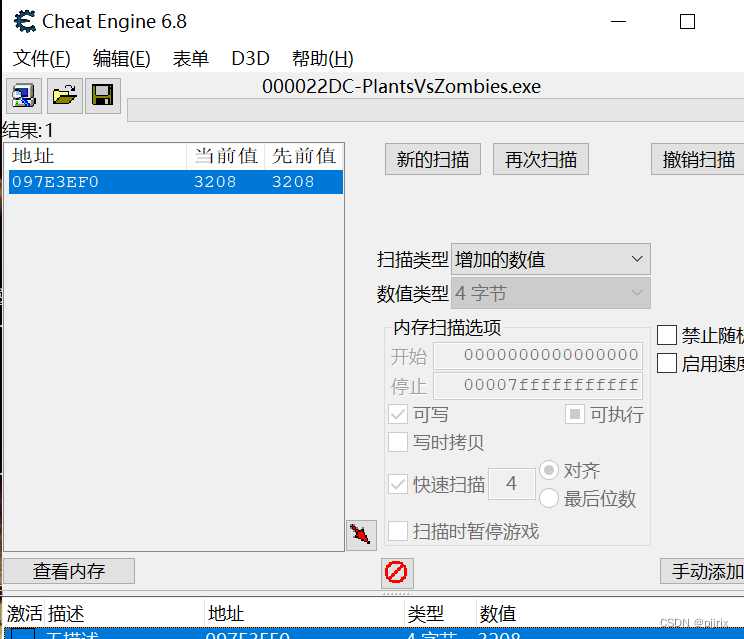The image size is (744, 639).
Task: Click the 当前值 column header
Action: click(226, 156)
